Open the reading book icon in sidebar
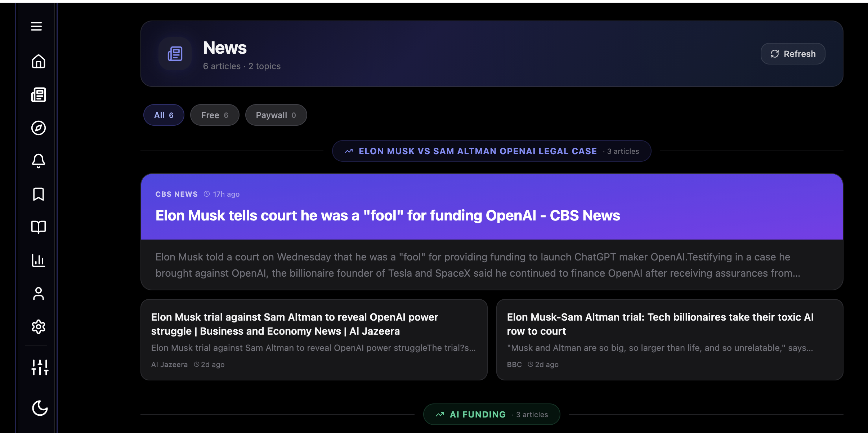The image size is (868, 433). pos(39,227)
